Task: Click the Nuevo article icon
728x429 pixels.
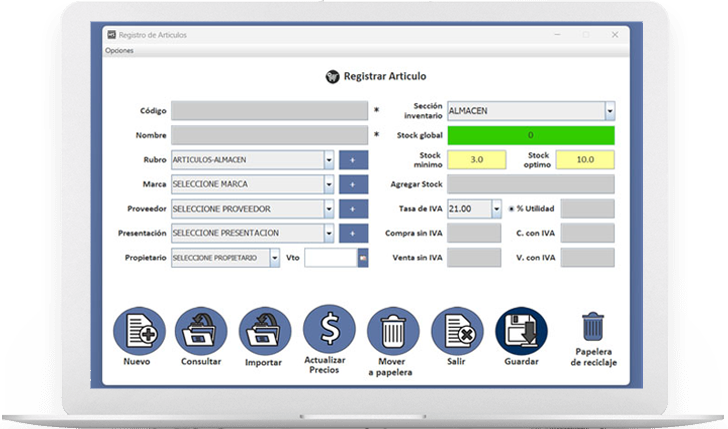Action: pyautogui.click(x=137, y=330)
